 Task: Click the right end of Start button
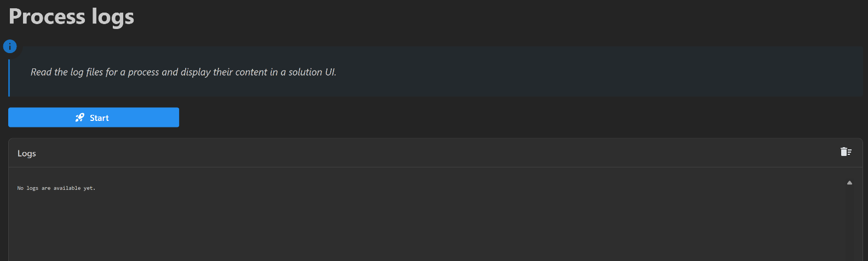tap(171, 118)
